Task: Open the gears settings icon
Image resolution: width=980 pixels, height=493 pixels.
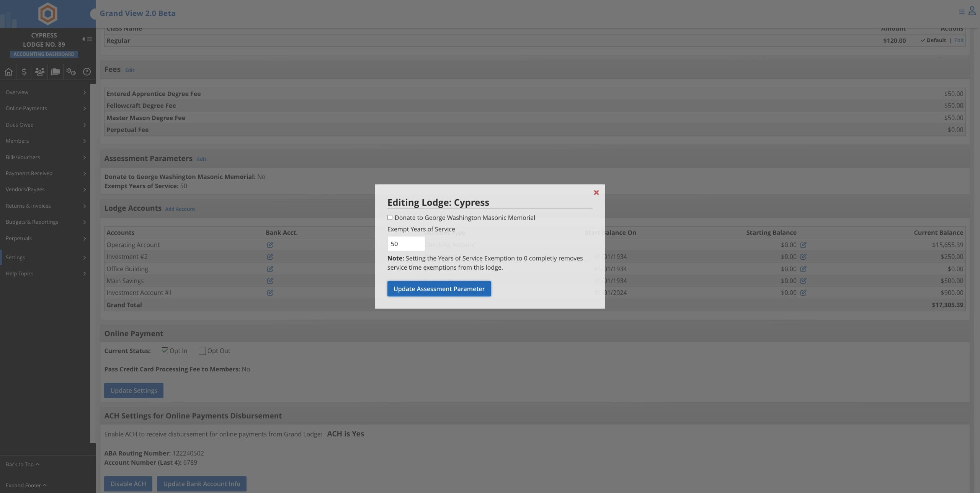Action: click(x=71, y=72)
